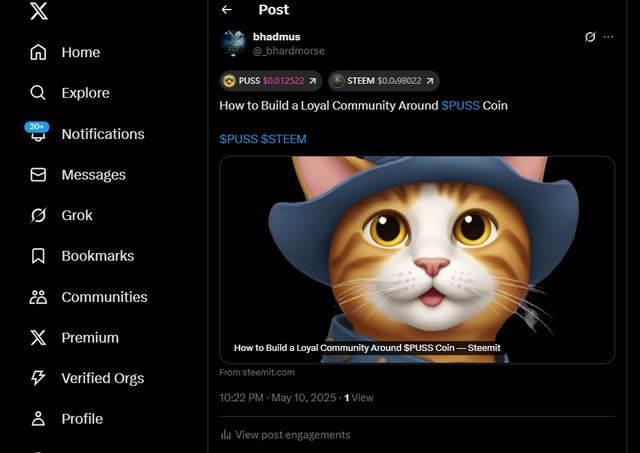The height and width of the screenshot is (453, 640).
Task: Click the STEEM coin logo in chip
Action: [338, 81]
